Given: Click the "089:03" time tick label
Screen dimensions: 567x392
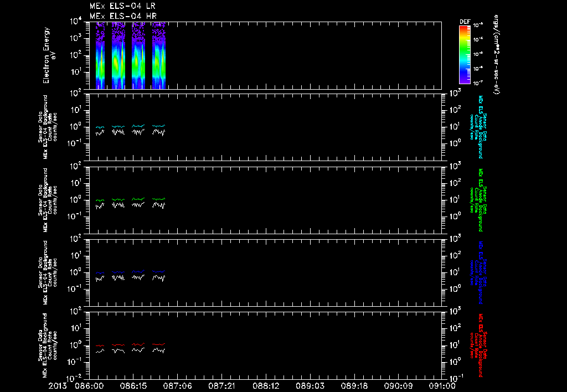Looking at the screenshot, I should (310, 386).
